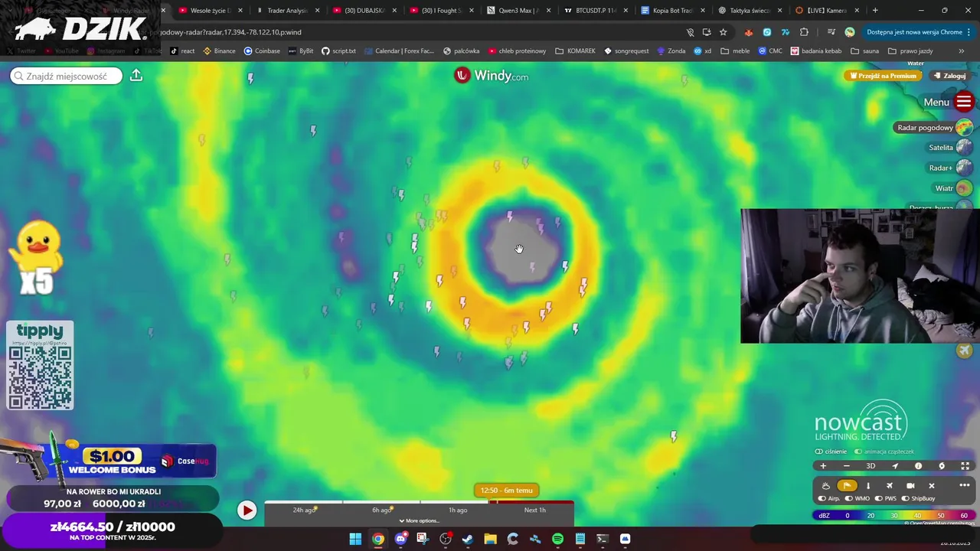Jump to 24h ago on timeline
The width and height of the screenshot is (980, 551).
click(x=304, y=510)
